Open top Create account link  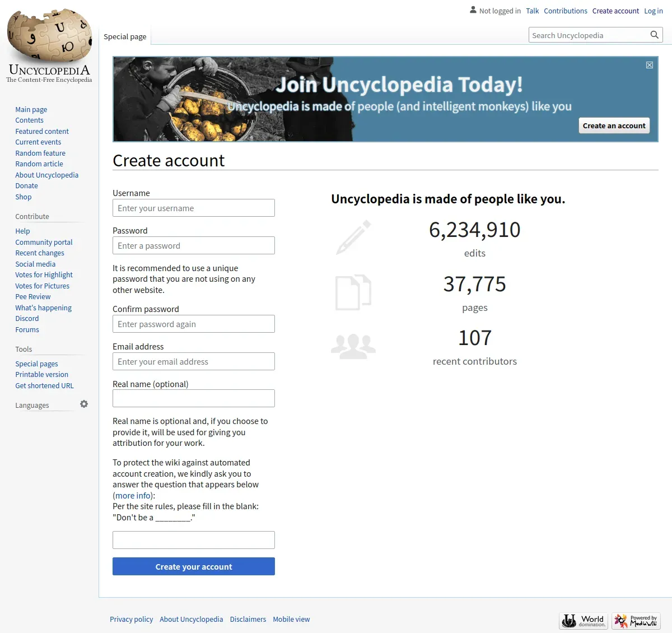click(615, 11)
